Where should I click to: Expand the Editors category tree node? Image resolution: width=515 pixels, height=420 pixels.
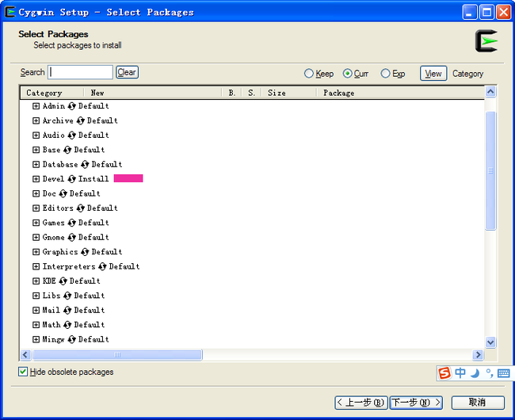coord(36,208)
